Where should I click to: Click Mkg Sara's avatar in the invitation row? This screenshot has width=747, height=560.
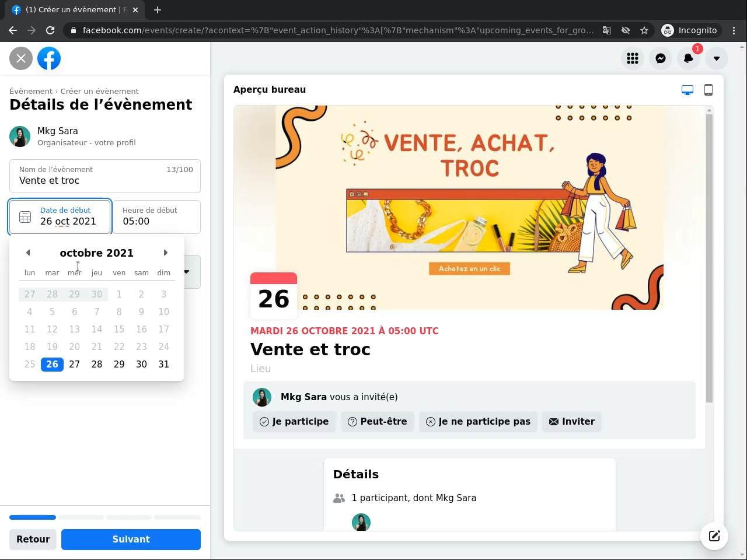coord(262,397)
